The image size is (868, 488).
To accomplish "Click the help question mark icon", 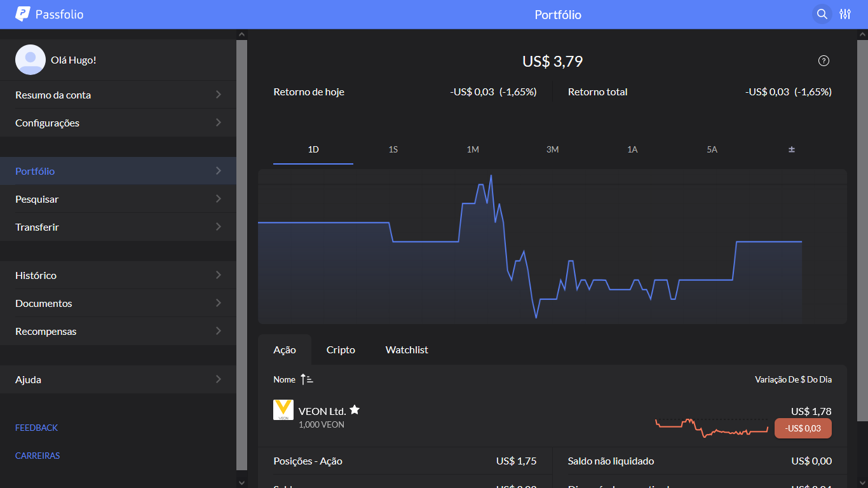I will coord(824,61).
